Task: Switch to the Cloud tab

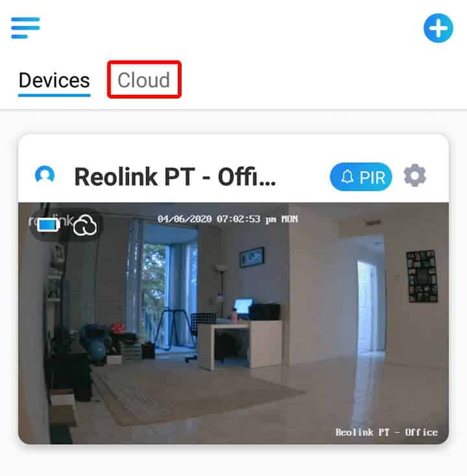Action: point(144,80)
